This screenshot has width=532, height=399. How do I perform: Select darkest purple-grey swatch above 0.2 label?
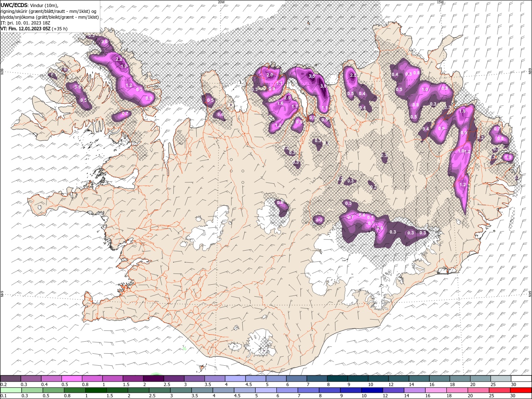click(x=10, y=379)
